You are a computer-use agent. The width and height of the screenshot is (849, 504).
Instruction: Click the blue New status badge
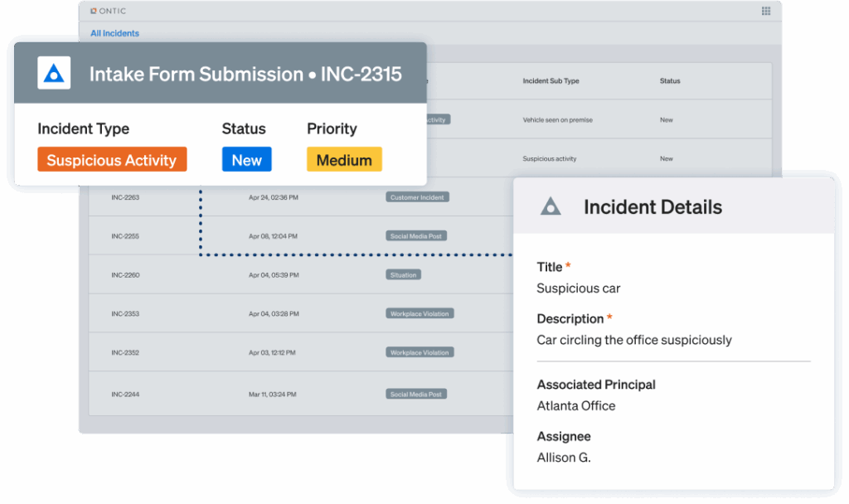click(247, 160)
